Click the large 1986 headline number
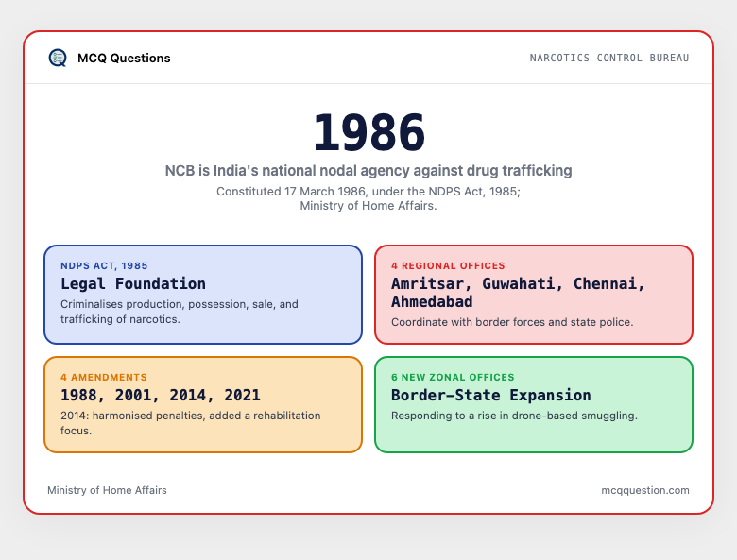This screenshot has height=560, width=737. (368, 133)
